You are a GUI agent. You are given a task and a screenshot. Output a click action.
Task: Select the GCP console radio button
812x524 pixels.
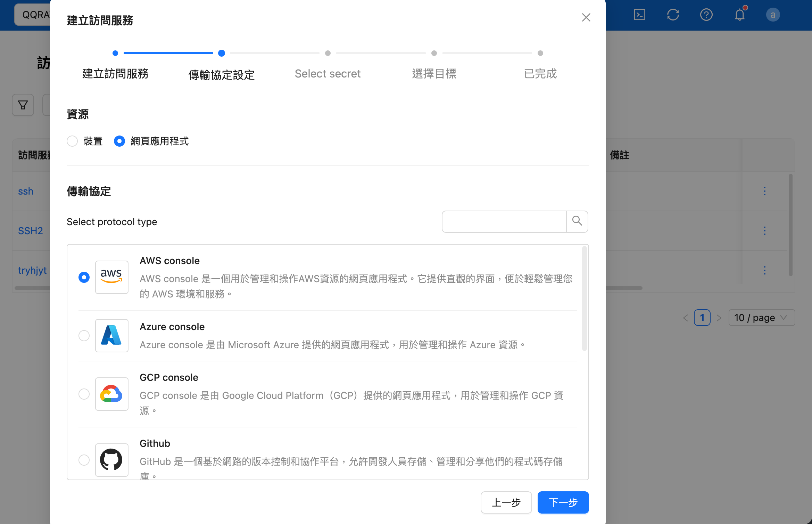[84, 394]
